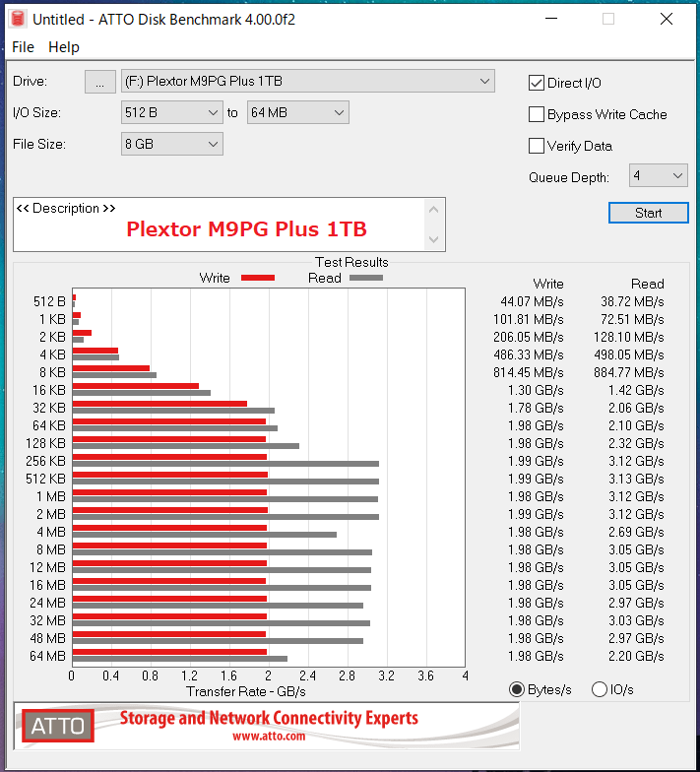
Task: Click the 1.30 GB/s write value
Action: (536, 390)
